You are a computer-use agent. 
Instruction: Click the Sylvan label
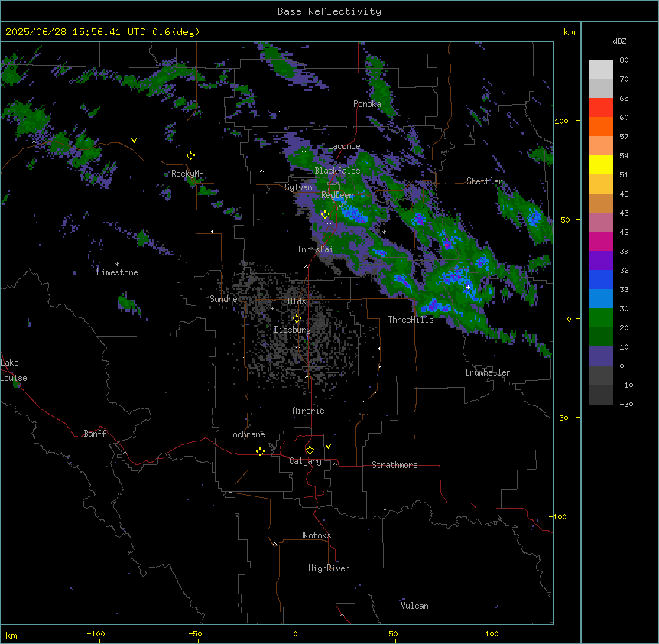298,187
